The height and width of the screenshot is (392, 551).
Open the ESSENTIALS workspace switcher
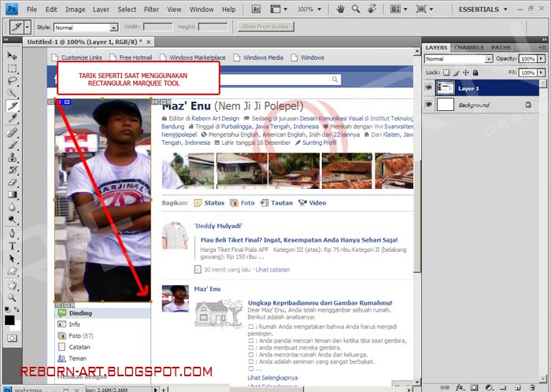(483, 9)
